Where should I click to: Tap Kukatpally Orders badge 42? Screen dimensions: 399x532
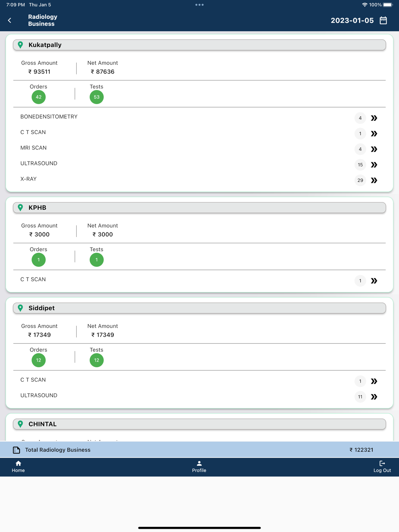(39, 97)
